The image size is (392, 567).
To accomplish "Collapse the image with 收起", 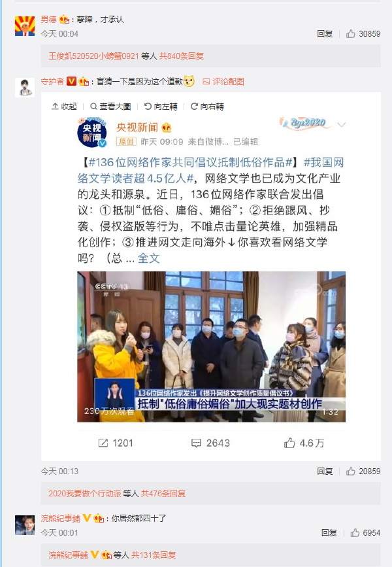I will click(64, 107).
